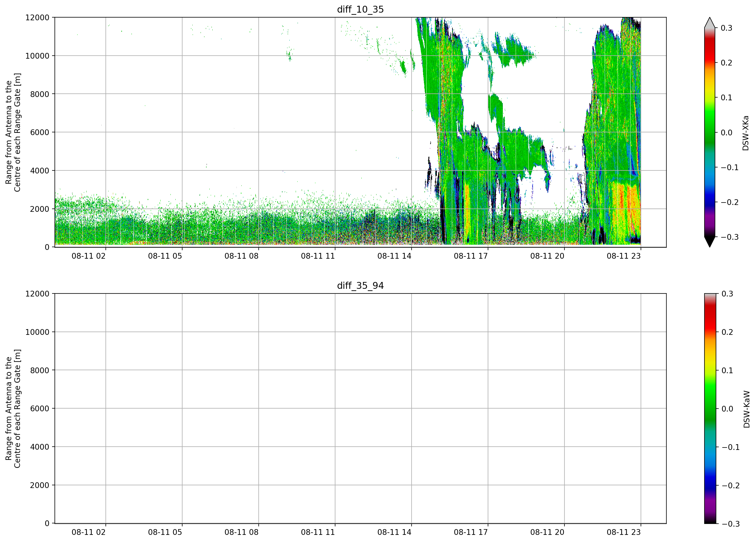
Task: Click the '08-11 23' tick under diff_10_35
Action: [624, 256]
